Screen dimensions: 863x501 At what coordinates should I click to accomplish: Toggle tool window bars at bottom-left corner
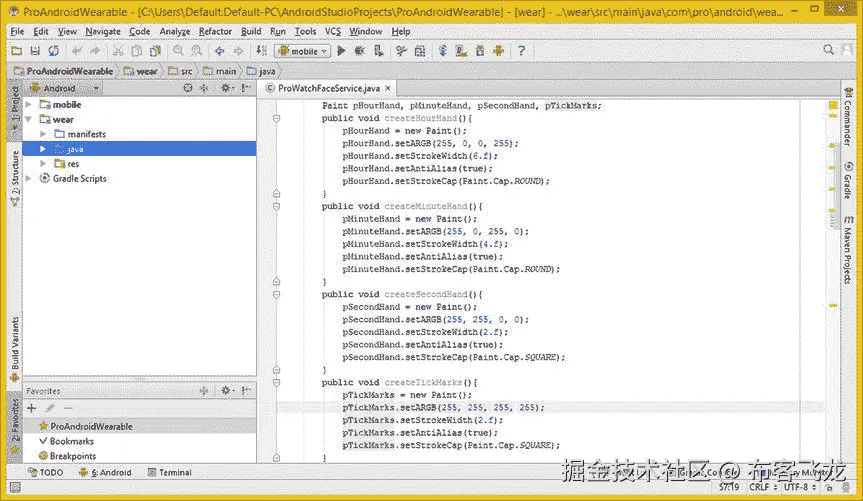(15, 487)
